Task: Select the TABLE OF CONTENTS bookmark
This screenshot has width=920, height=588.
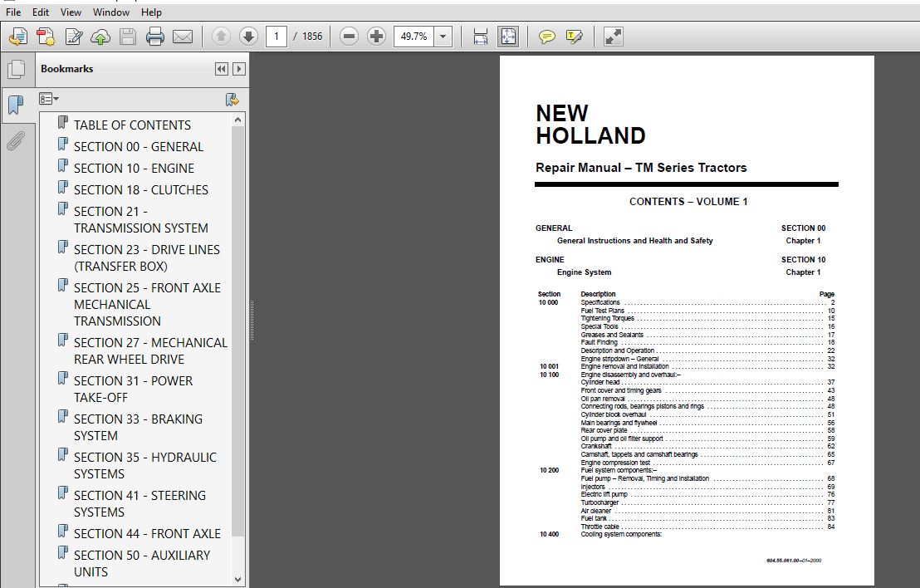Action: [x=132, y=125]
